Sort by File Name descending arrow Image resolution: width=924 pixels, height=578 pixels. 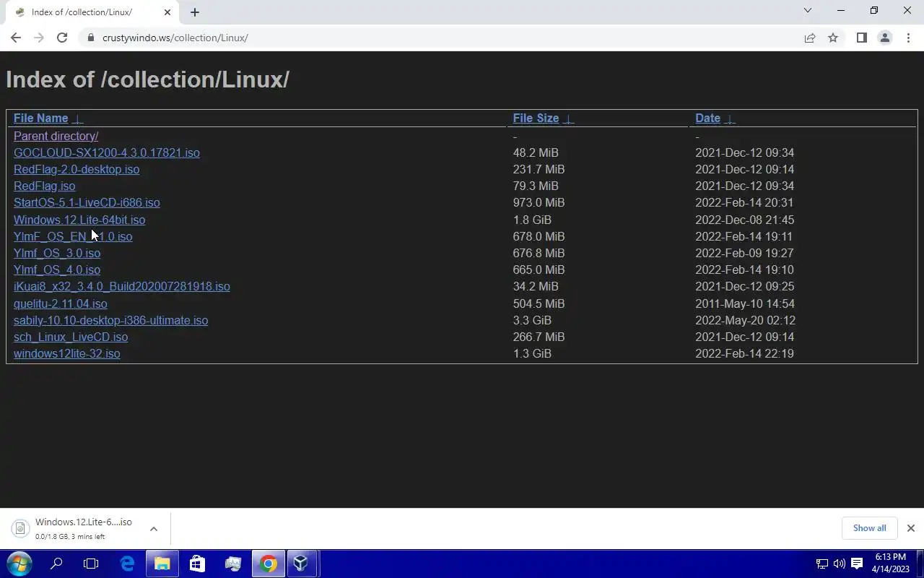pos(78,119)
